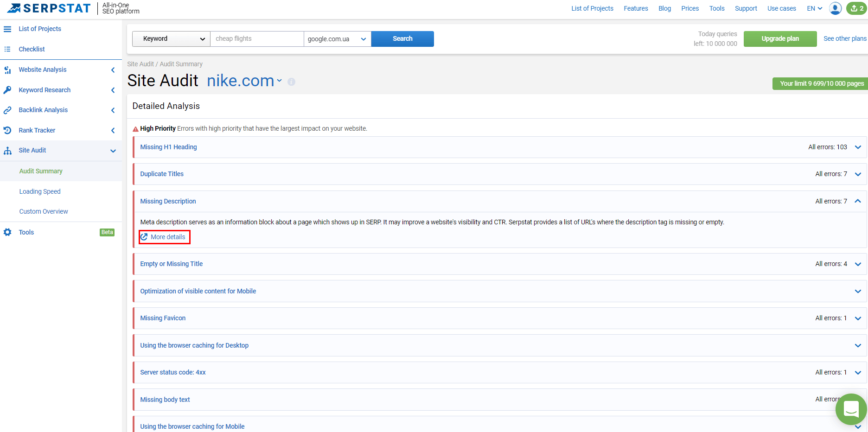Screen dimensions: 868x432
Task: Open the user profile avatar icon
Action: click(x=835, y=8)
